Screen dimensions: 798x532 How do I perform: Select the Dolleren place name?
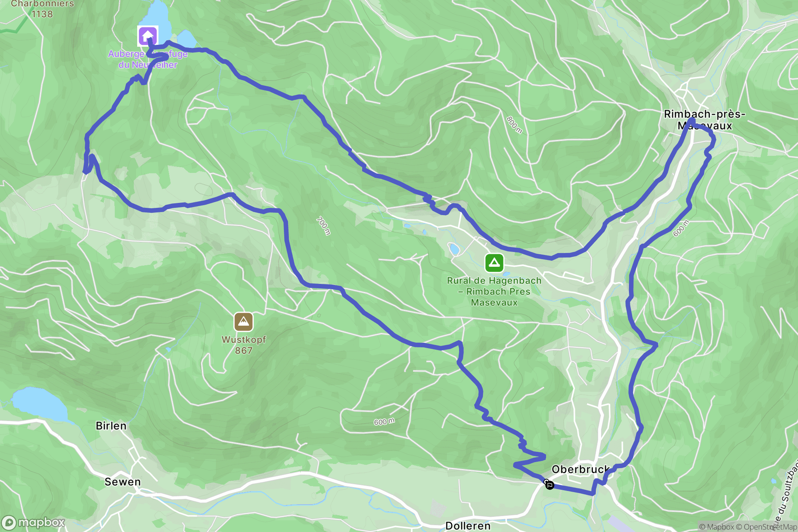pos(468,526)
